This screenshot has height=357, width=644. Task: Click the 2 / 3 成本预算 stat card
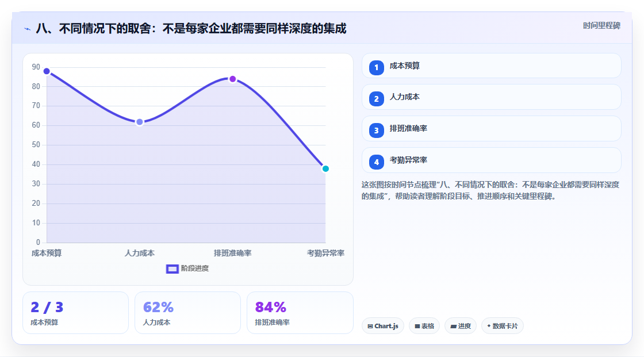pyautogui.click(x=75, y=313)
